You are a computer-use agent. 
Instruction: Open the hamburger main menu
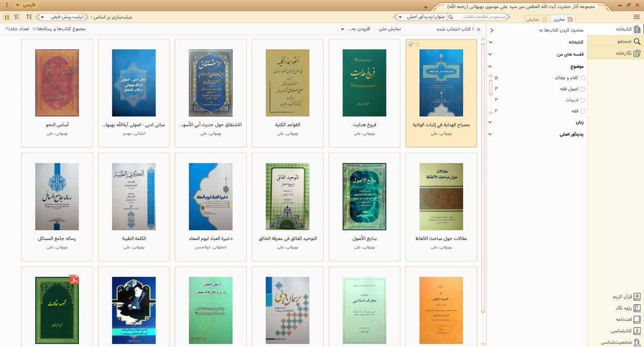coord(636,17)
